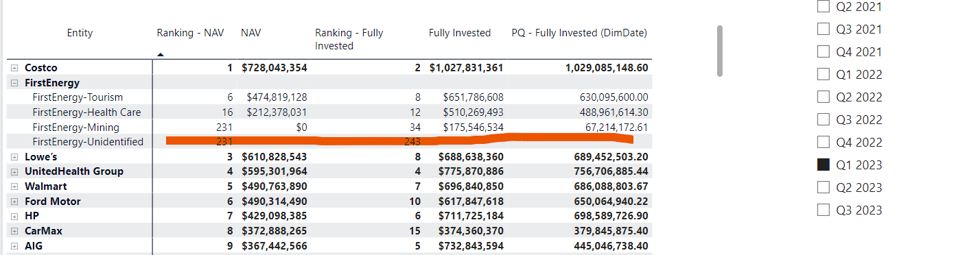Click HP NAV value $429,098,385
This screenshot has height=255, width=980.
tap(275, 216)
